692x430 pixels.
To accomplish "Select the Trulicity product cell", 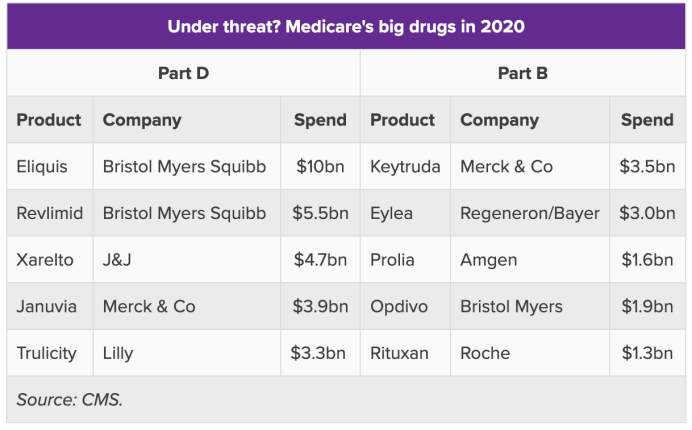I will (x=48, y=353).
